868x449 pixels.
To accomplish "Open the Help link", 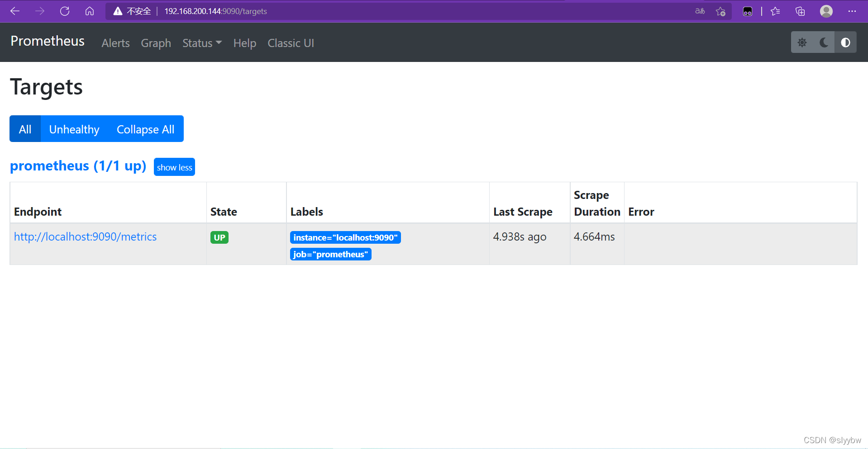I will pyautogui.click(x=245, y=43).
